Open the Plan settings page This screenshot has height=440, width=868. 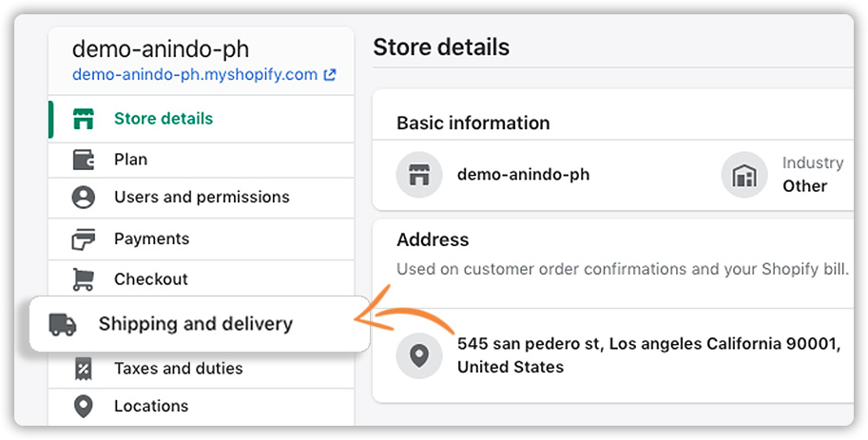point(201,160)
